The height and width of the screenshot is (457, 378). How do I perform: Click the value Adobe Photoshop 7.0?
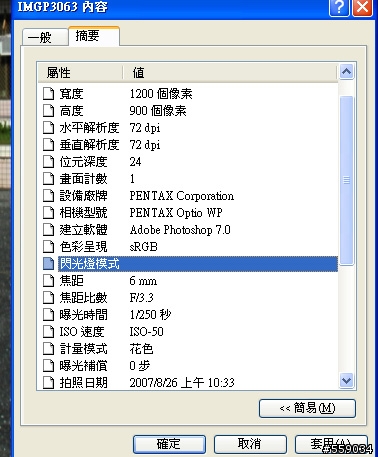click(x=180, y=230)
